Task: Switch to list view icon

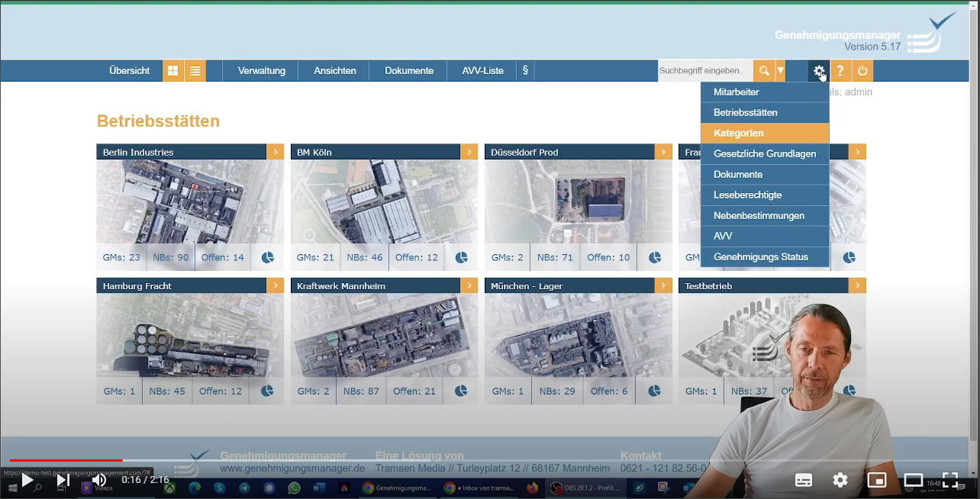Action: 195,71
